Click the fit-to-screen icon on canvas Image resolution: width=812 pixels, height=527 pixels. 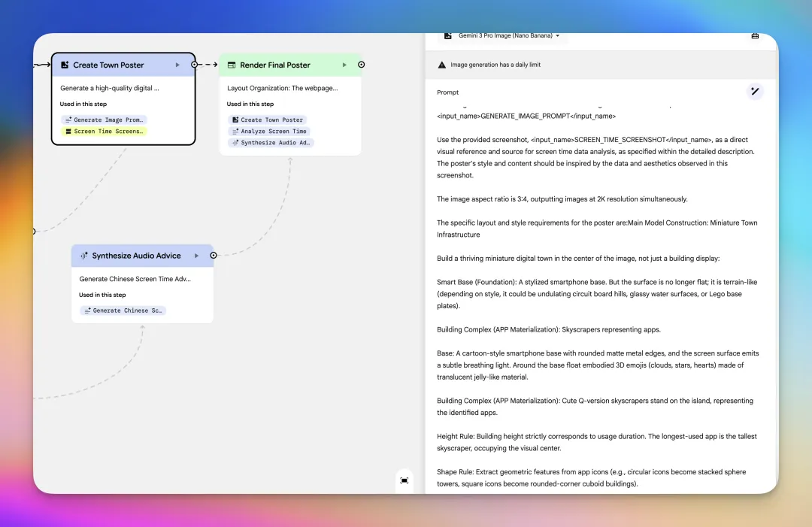[x=404, y=480]
